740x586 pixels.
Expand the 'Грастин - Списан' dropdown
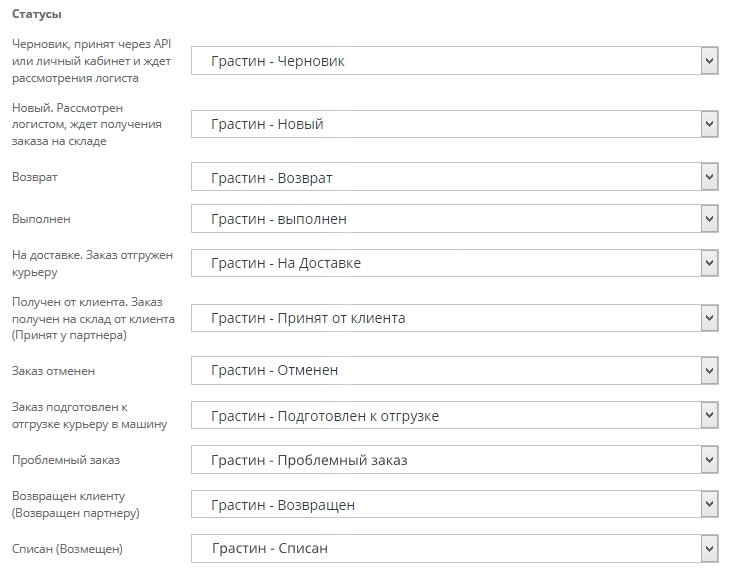(x=455, y=549)
